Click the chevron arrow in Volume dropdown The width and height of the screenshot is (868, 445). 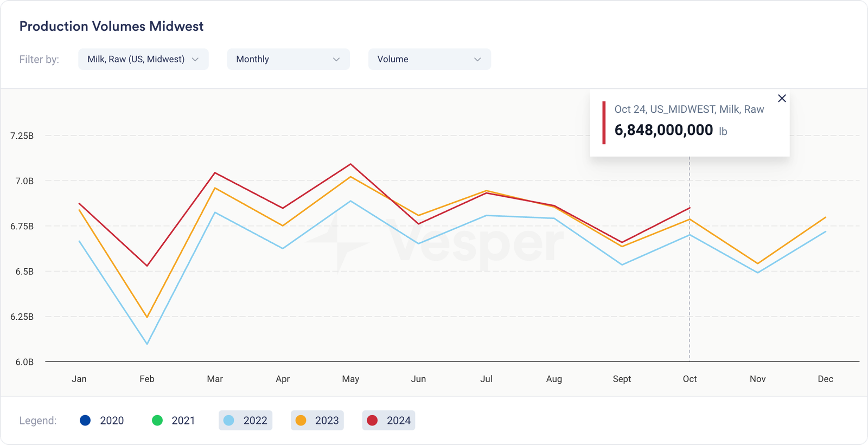(477, 60)
